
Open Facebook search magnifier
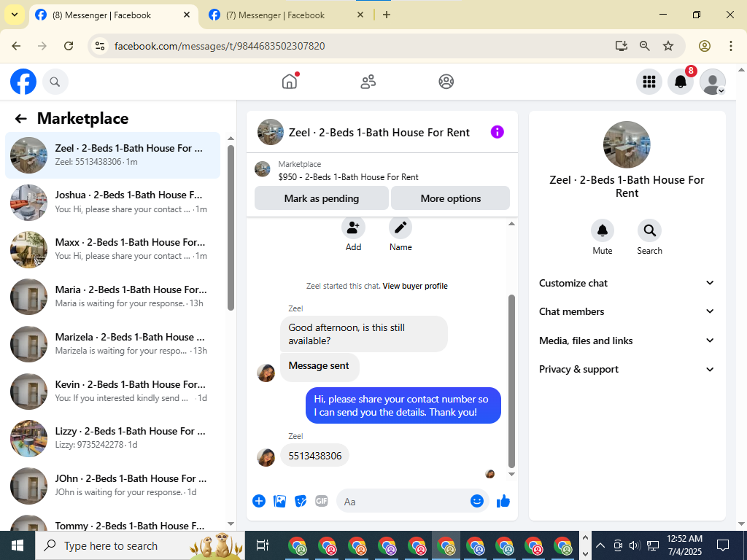pyautogui.click(x=55, y=82)
